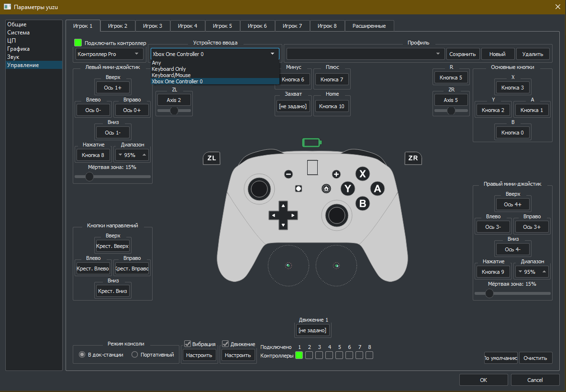Screen dimensions: 566x392
Task: Click the minus button on the controller image
Action: (x=288, y=174)
